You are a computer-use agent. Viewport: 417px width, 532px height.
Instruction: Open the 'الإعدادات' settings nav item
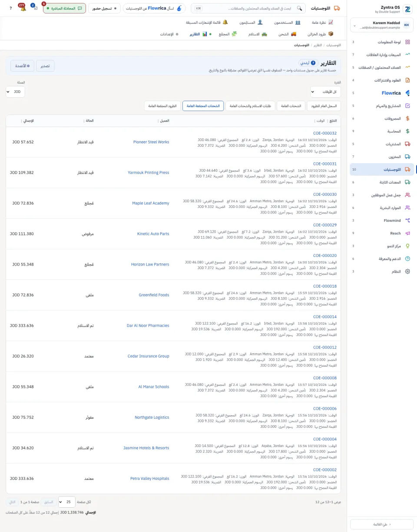(x=169, y=34)
